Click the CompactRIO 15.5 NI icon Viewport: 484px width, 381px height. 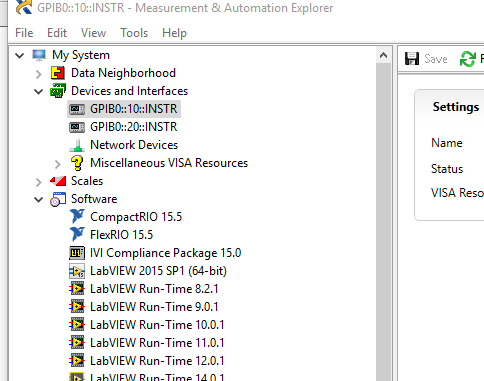pos(77,217)
